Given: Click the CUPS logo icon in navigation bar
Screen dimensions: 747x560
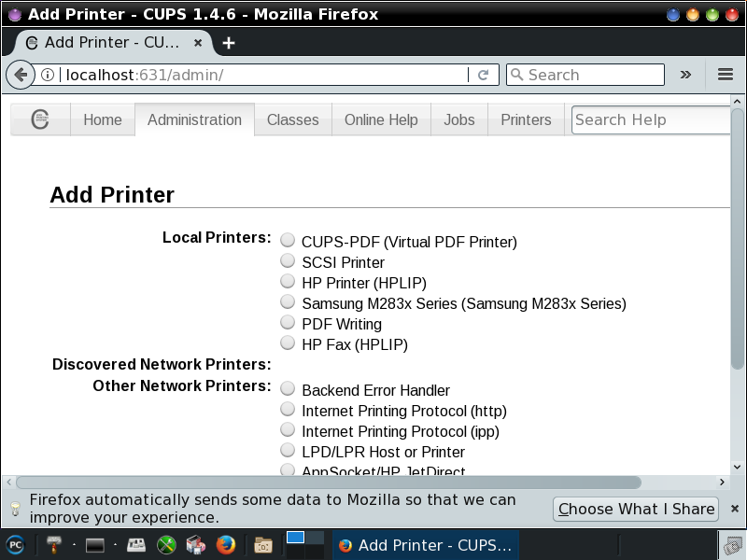Looking at the screenshot, I should 40,119.
